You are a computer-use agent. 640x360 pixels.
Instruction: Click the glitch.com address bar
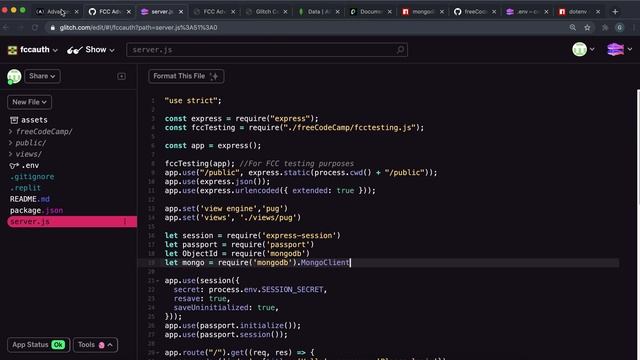[x=310, y=27]
